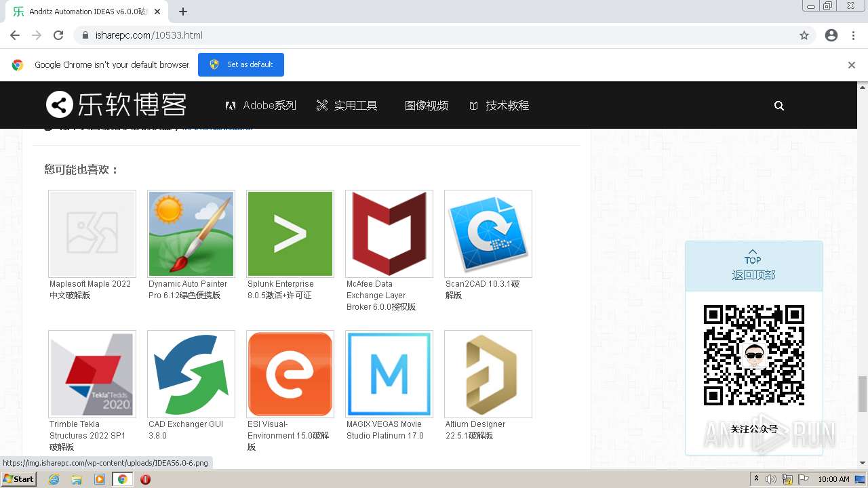This screenshot has height=488, width=868.
Task: Click the site search magnifier icon
Action: click(779, 106)
